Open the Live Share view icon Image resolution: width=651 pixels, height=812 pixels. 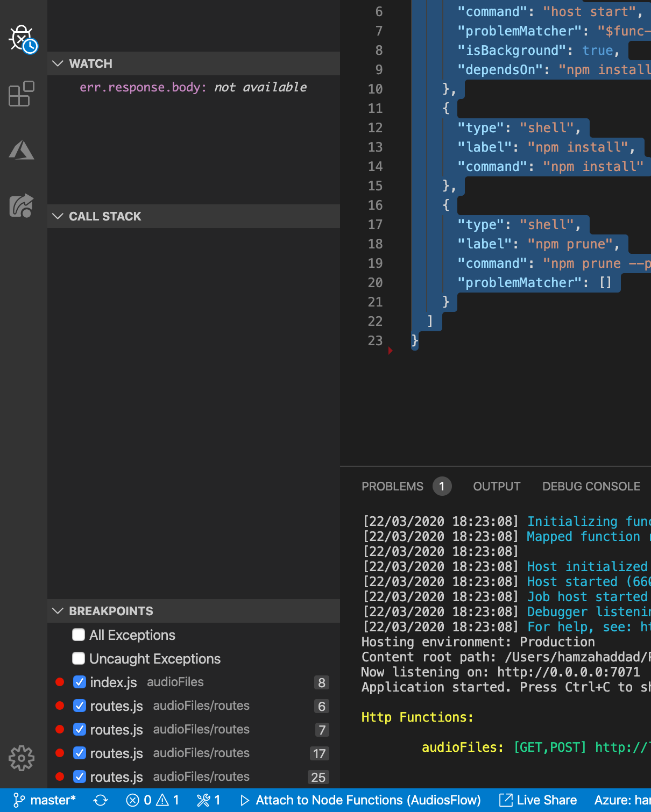click(22, 205)
